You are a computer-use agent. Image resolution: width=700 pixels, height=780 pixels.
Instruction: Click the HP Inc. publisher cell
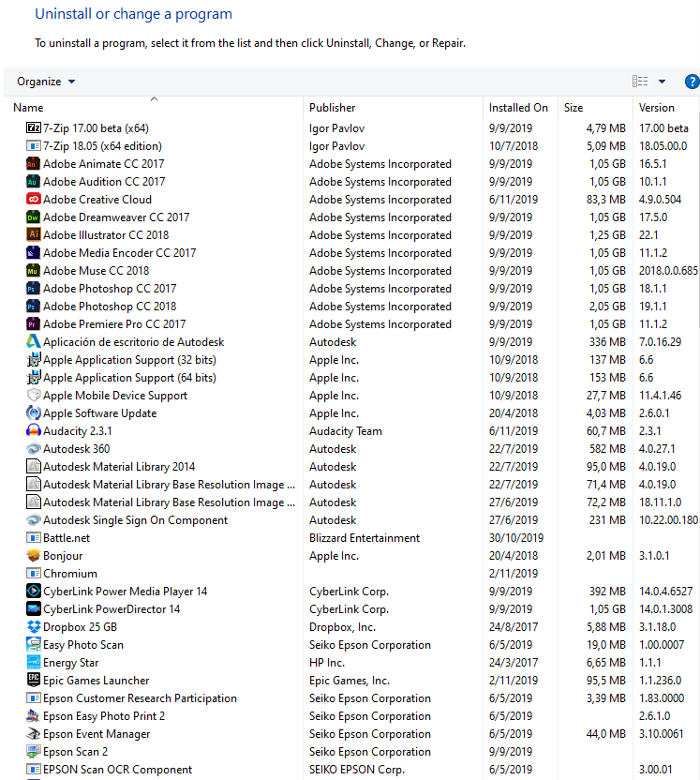pyautogui.click(x=327, y=663)
